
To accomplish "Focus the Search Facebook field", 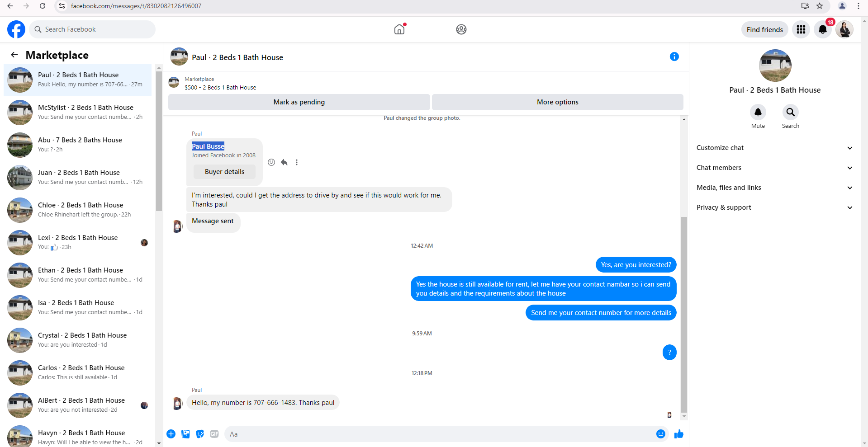I will (x=92, y=29).
